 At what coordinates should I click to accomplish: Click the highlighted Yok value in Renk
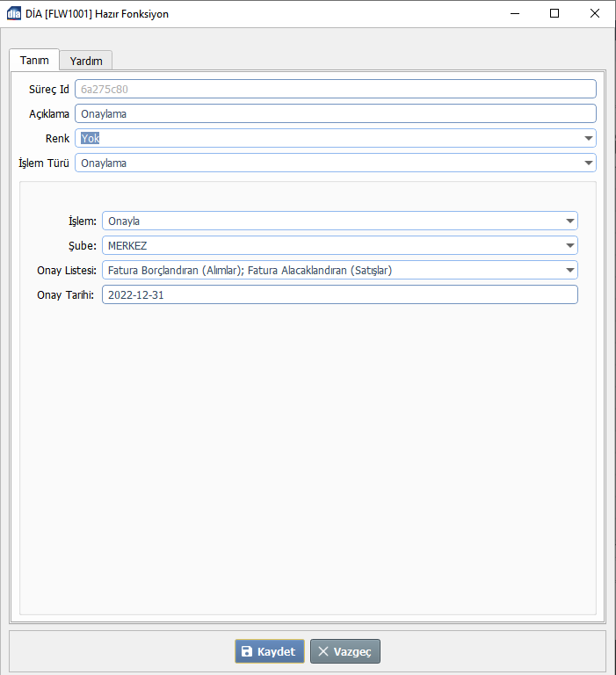[90, 138]
